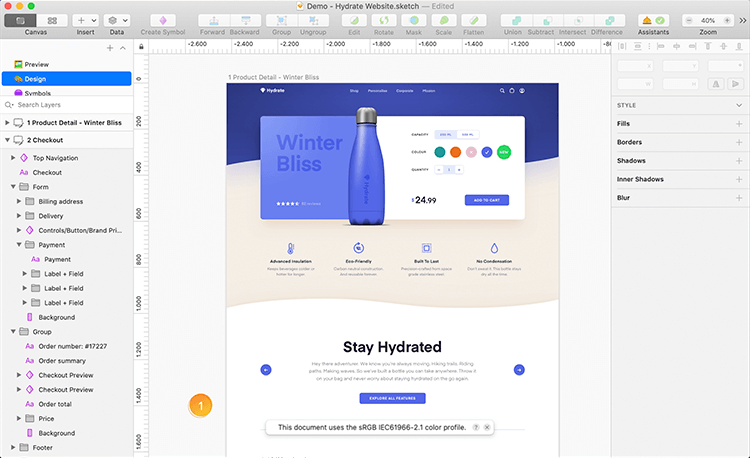Click the Edit toolbar icon
The image size is (750, 458).
[354, 21]
